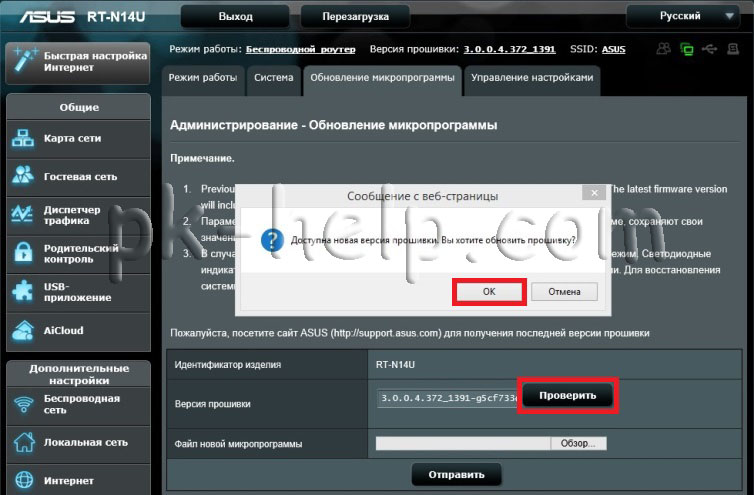Click the Локальная сеть house icon
Image resolution: width=754 pixels, height=495 pixels.
click(24, 442)
